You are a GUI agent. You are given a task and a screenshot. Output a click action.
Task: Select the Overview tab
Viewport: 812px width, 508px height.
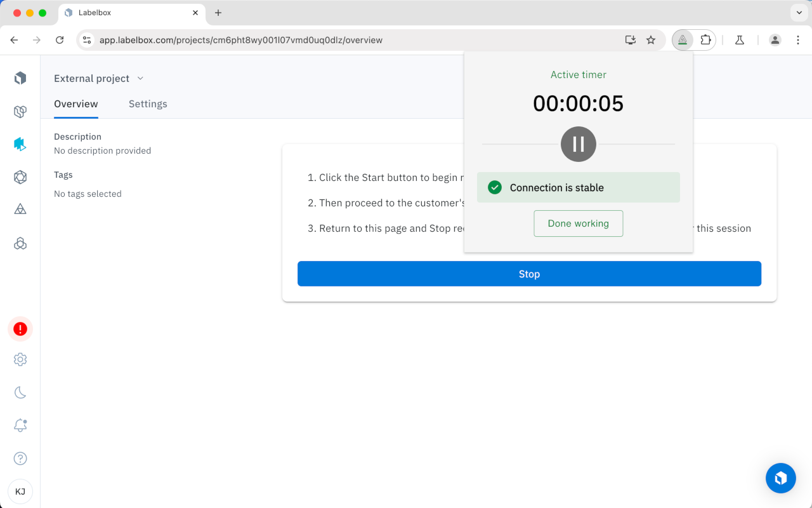pyautogui.click(x=75, y=104)
